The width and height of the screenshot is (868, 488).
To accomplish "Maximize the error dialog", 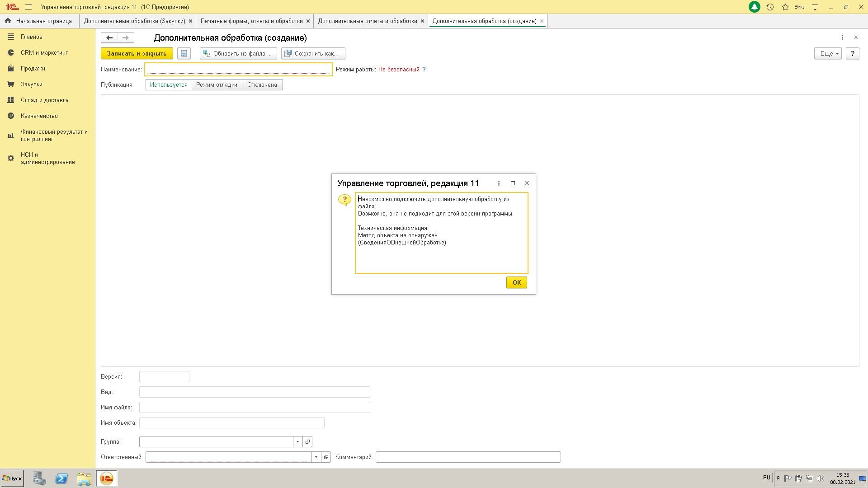I will pyautogui.click(x=513, y=183).
